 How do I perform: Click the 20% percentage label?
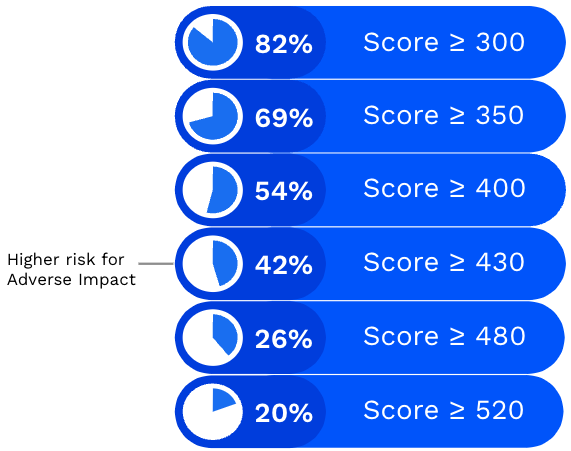[284, 413]
